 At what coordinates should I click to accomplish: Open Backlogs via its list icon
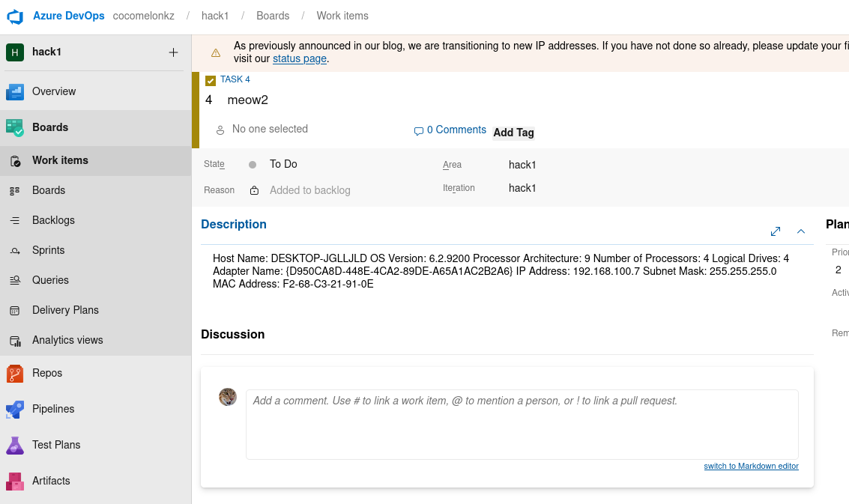[x=15, y=220]
